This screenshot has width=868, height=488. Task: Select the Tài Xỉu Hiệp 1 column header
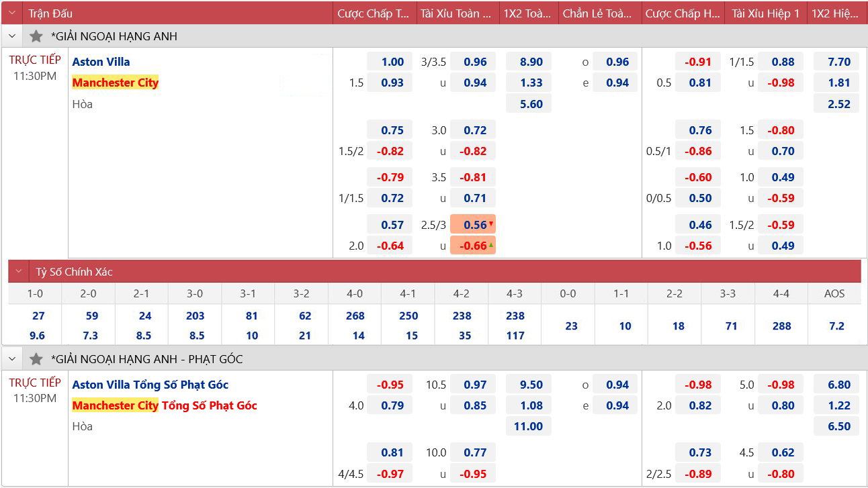click(765, 13)
